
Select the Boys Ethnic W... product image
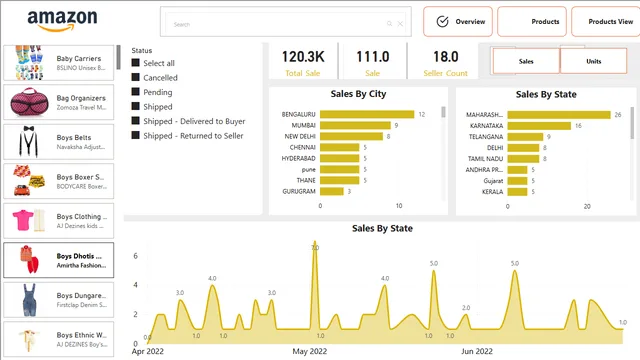pos(29,340)
